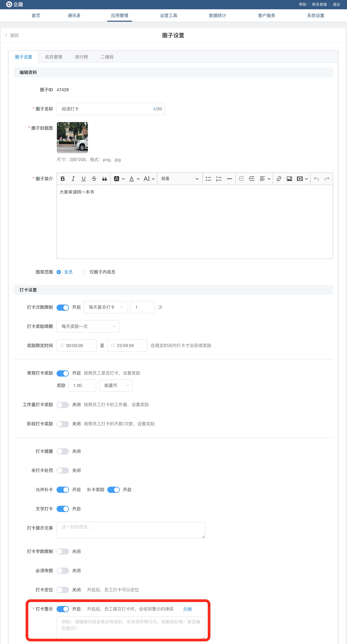Select the 仅圈子内成员 radio option
The image size is (347, 644).
pos(84,272)
